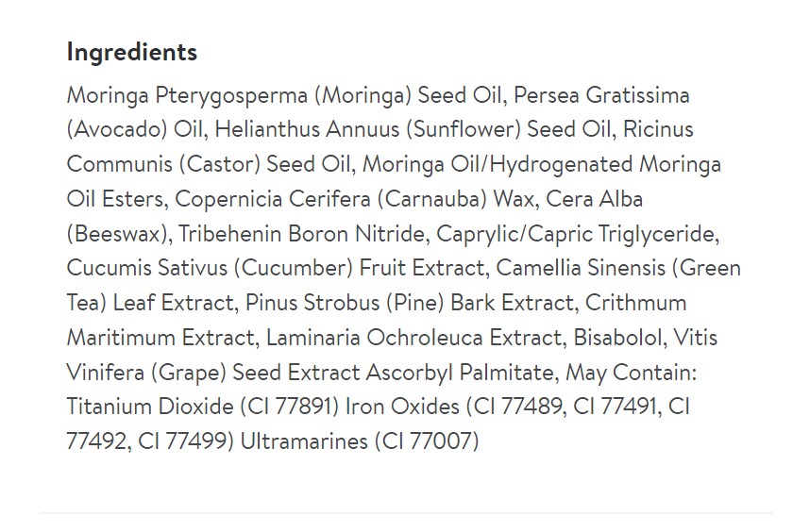Click the color index CI 77891
Screen dimensions: 793x532
pos(292,407)
